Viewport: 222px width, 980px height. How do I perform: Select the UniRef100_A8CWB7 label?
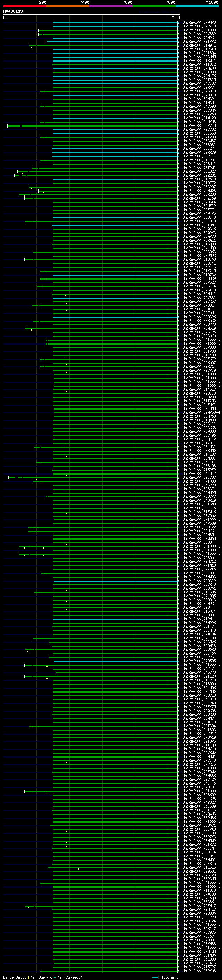pyautogui.click(x=199, y=141)
